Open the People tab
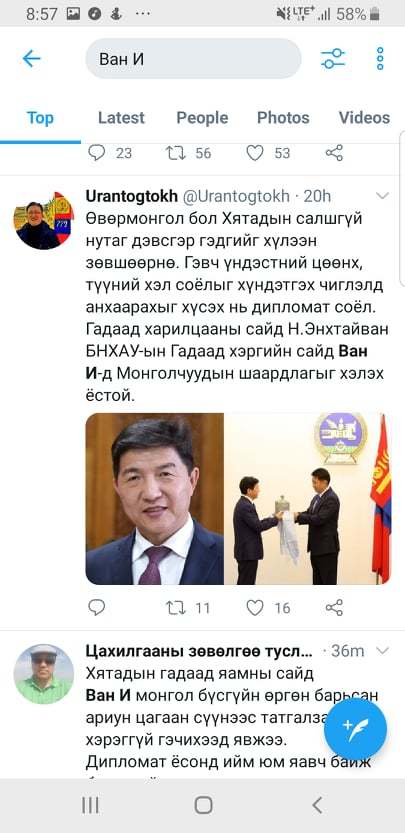Viewport: 405px width, 833px height. pyautogui.click(x=202, y=117)
